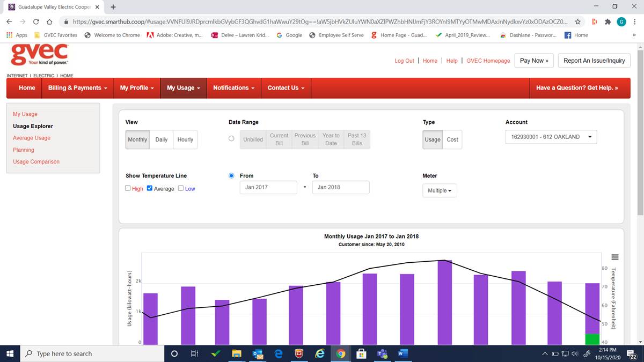Click the browser home icon
This screenshot has width=644, height=362.
point(49,22)
